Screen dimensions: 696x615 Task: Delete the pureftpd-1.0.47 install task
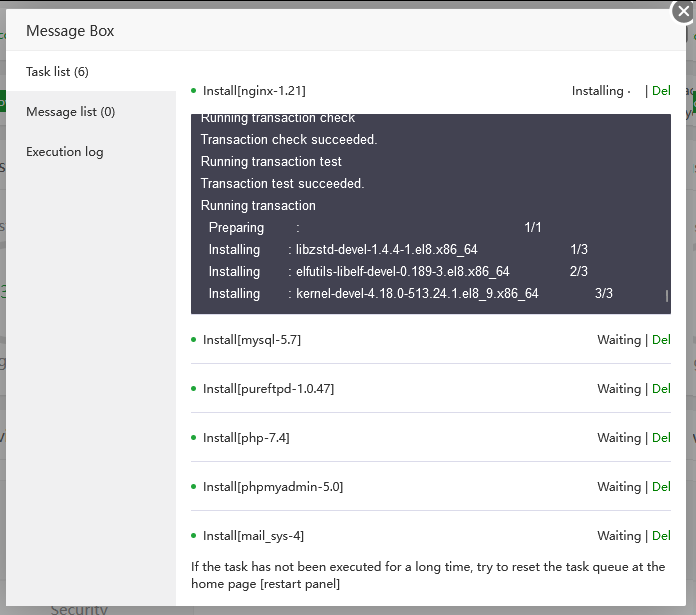click(661, 389)
